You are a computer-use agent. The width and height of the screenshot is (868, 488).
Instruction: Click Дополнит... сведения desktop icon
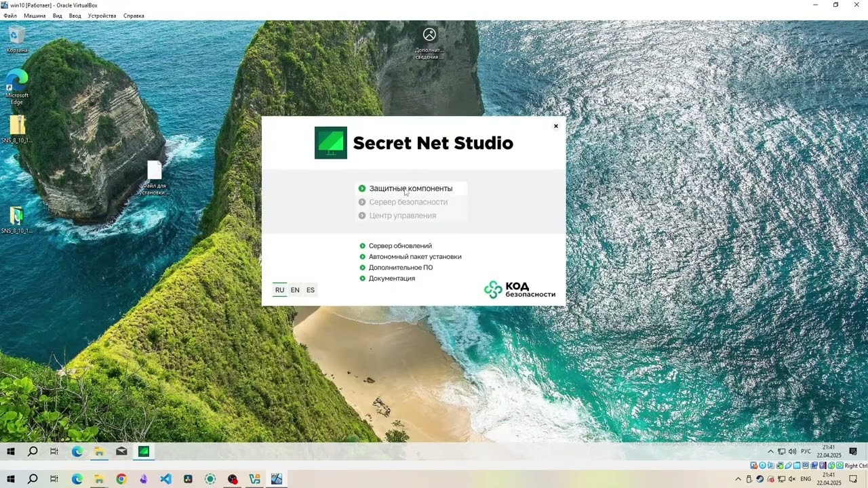click(x=429, y=43)
